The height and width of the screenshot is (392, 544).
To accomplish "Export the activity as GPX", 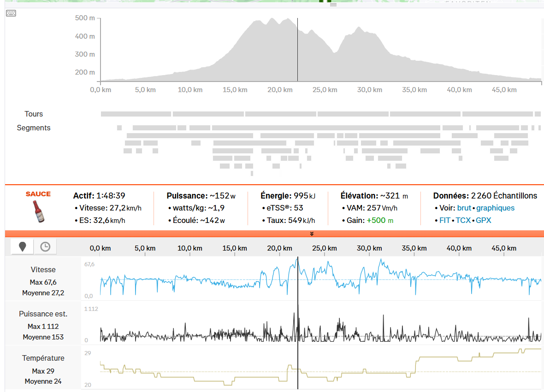I will (484, 220).
